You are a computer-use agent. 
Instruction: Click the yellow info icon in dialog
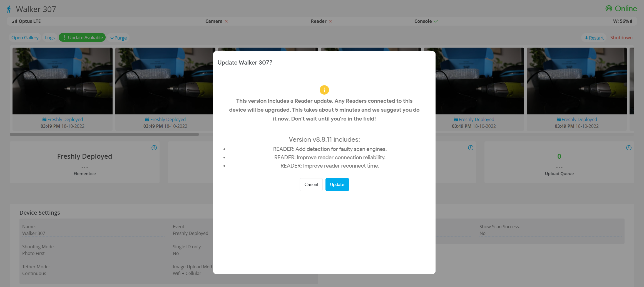pos(324,90)
